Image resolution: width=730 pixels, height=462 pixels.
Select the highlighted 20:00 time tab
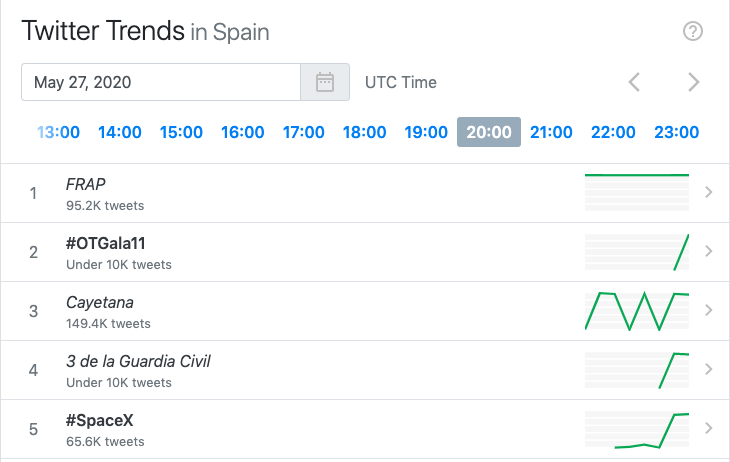489,132
